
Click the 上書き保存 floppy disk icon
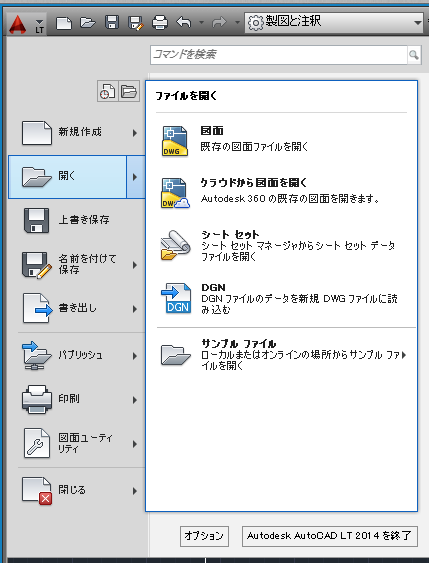(x=36, y=220)
